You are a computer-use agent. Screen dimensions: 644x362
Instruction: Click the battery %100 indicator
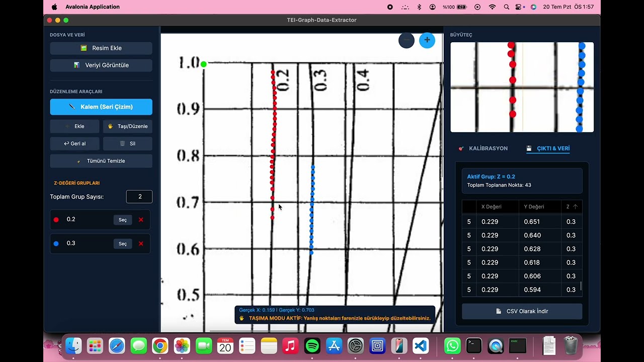click(455, 7)
